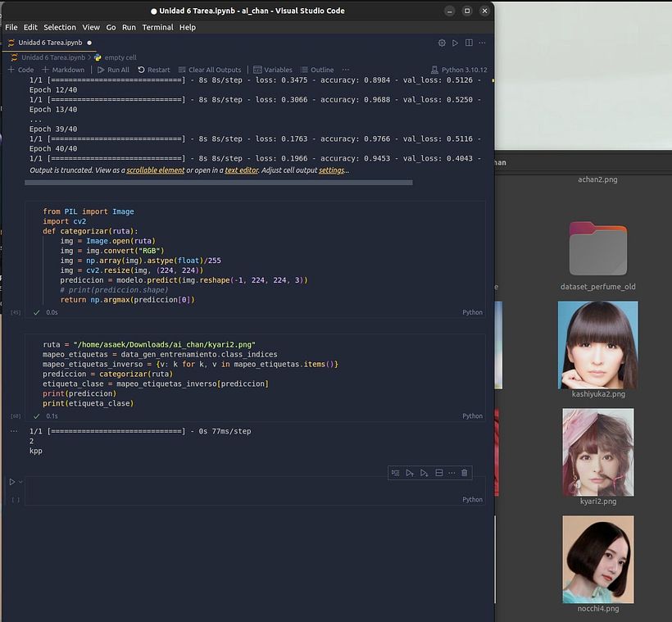Open the Go menu

click(111, 27)
